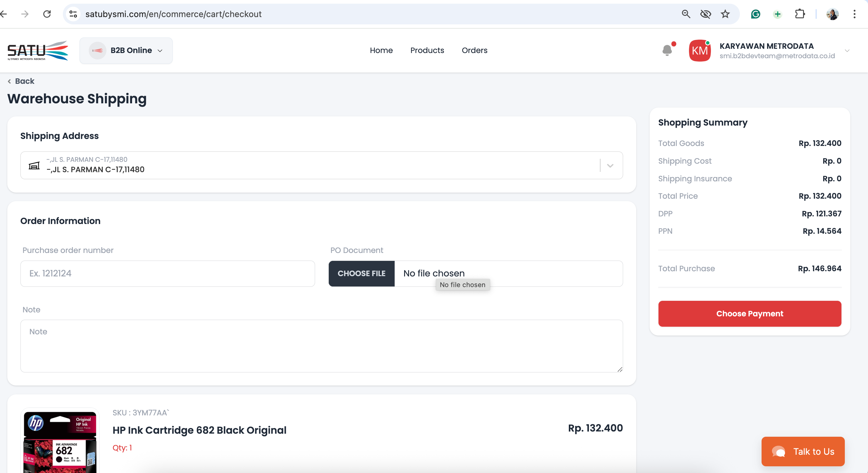The image size is (868, 473).
Task: Open the Orders menu item
Action: coord(474,51)
